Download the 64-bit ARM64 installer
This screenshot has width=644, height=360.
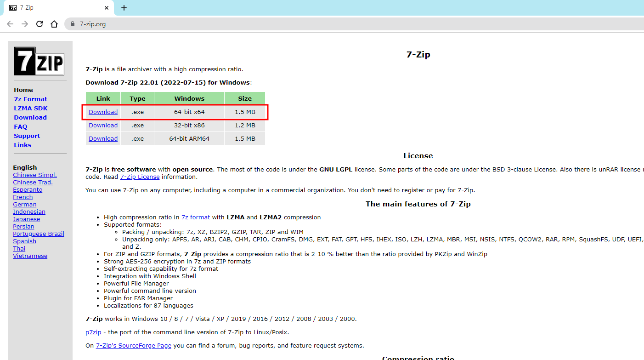pos(103,139)
